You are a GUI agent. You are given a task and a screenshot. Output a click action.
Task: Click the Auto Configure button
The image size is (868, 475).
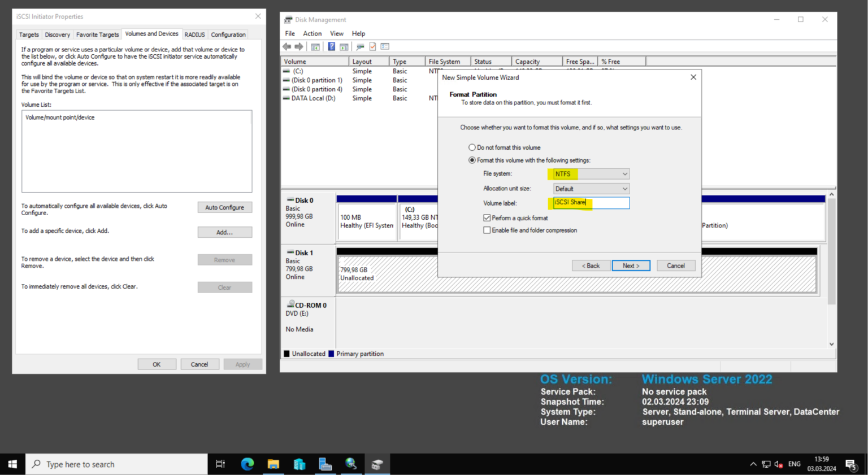224,207
